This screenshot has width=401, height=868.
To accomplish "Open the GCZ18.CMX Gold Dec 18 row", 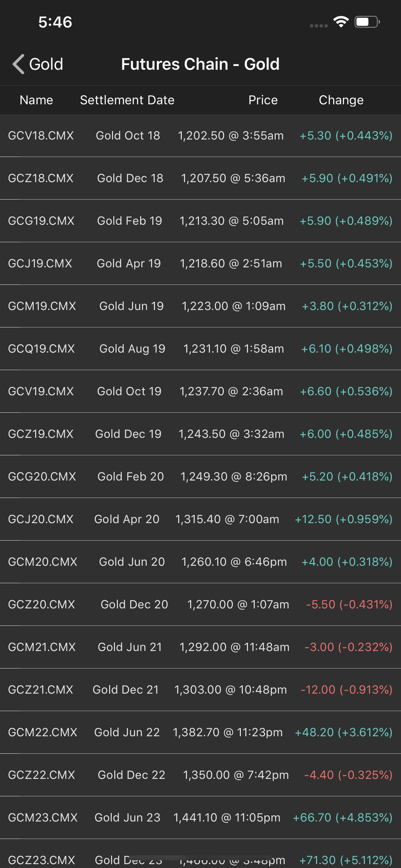I will pyautogui.click(x=200, y=178).
